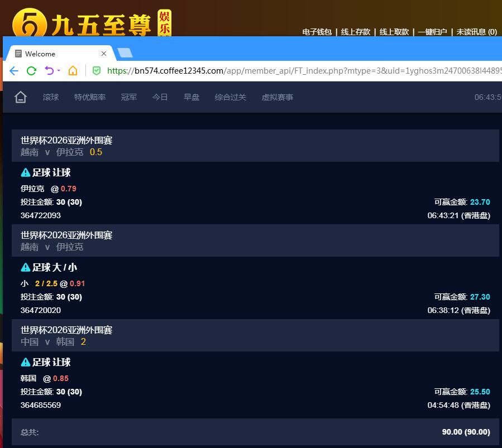The height and width of the screenshot is (448, 502).
Task: Open the 虚拟赛事 menu
Action: [278, 97]
